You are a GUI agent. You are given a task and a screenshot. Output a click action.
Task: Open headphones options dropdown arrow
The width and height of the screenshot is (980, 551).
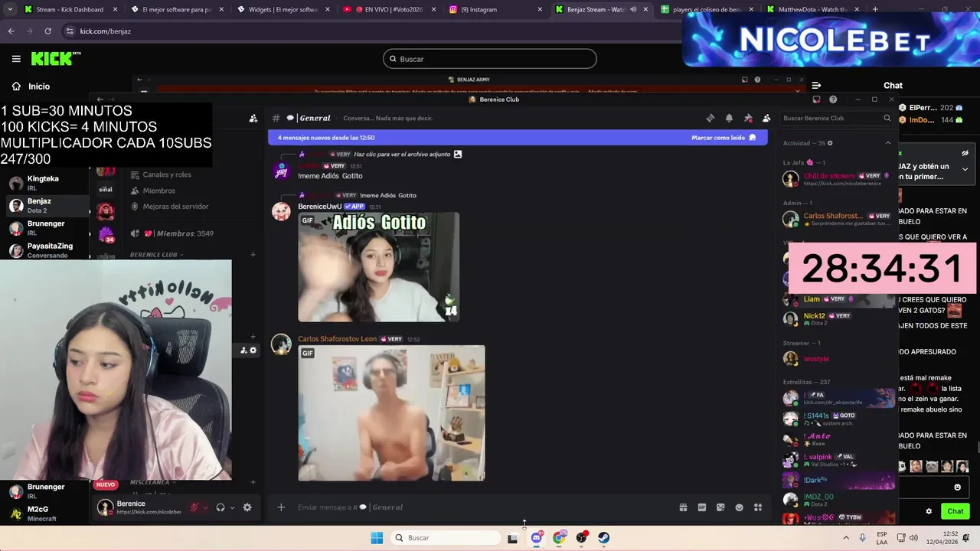click(x=232, y=507)
